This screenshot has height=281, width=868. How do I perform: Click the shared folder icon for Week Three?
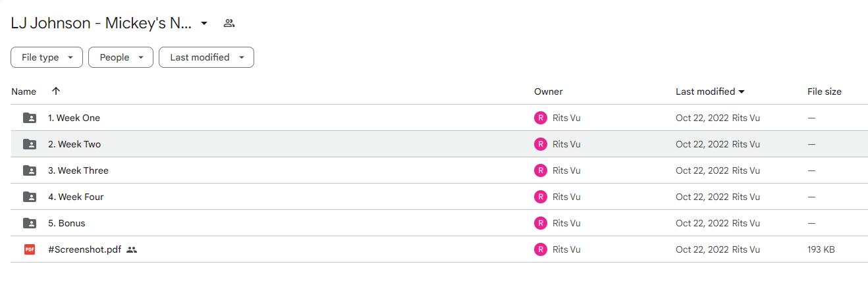point(30,170)
